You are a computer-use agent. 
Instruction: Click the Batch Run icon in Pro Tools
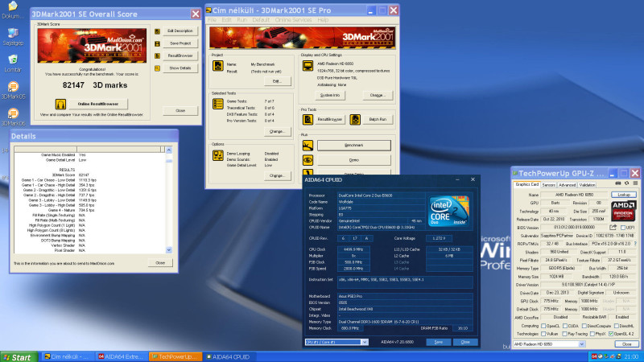tap(355, 119)
